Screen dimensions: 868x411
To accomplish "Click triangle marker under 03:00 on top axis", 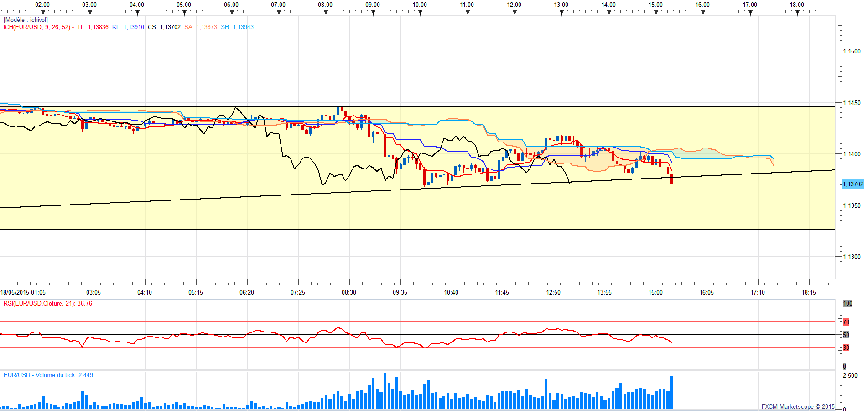I will pyautogui.click(x=90, y=13).
